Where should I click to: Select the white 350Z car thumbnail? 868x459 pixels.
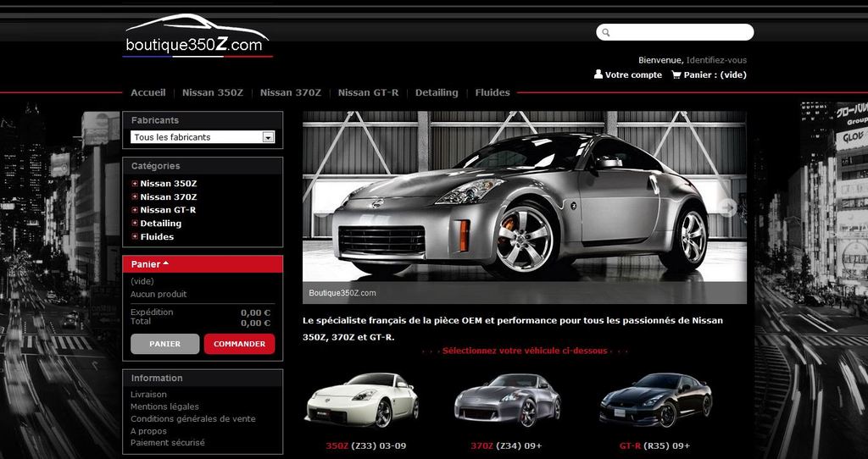click(363, 400)
